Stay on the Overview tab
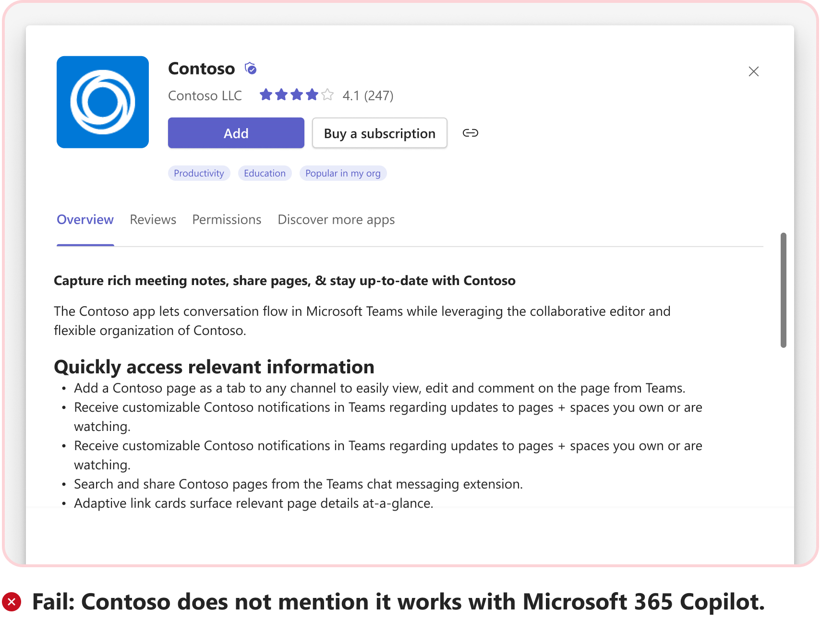The image size is (821, 644). pyautogui.click(x=85, y=219)
